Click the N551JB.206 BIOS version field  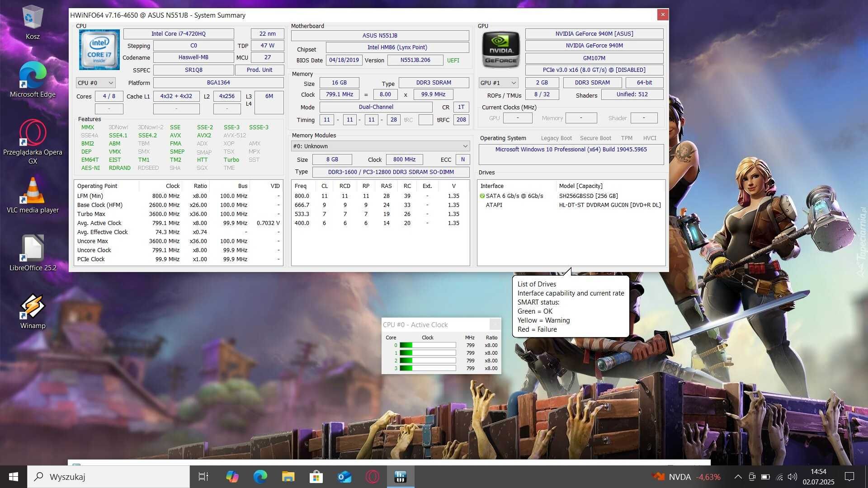point(415,60)
